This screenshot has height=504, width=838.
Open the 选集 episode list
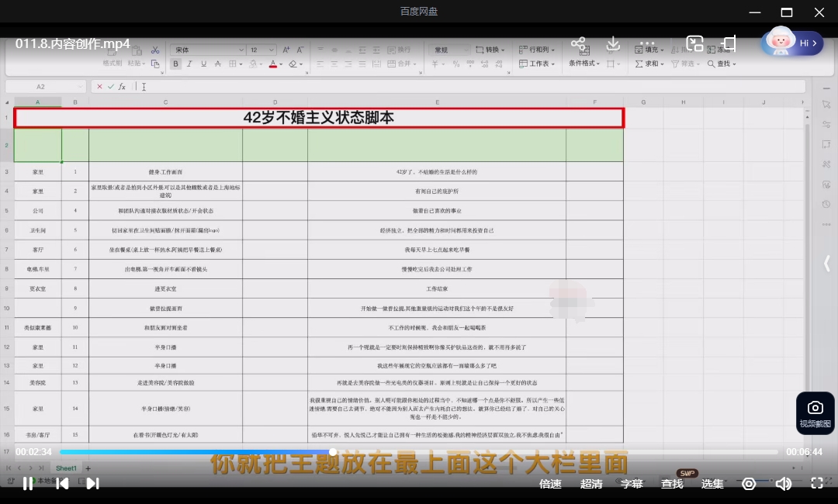712,484
